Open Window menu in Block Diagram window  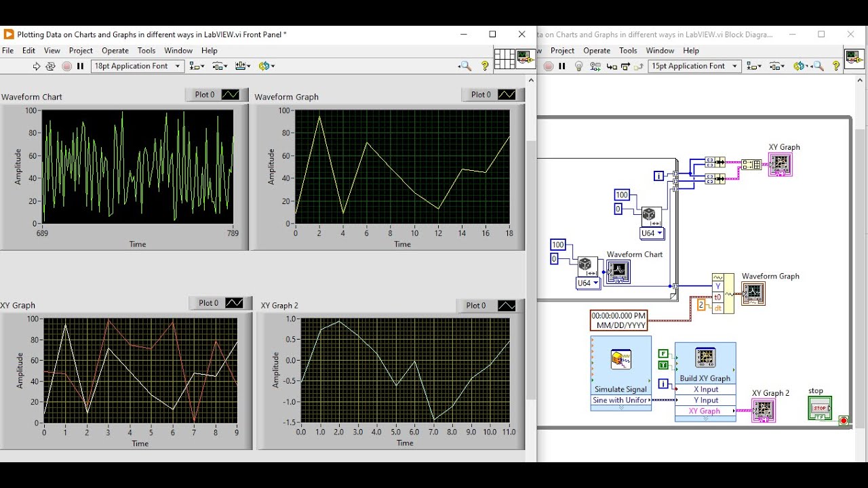(x=660, y=51)
